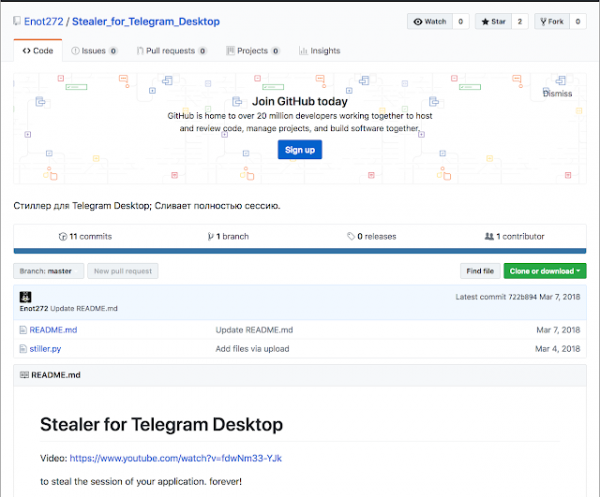The image size is (600, 497).
Task: Click the language breakdown color bar
Action: (x=300, y=251)
